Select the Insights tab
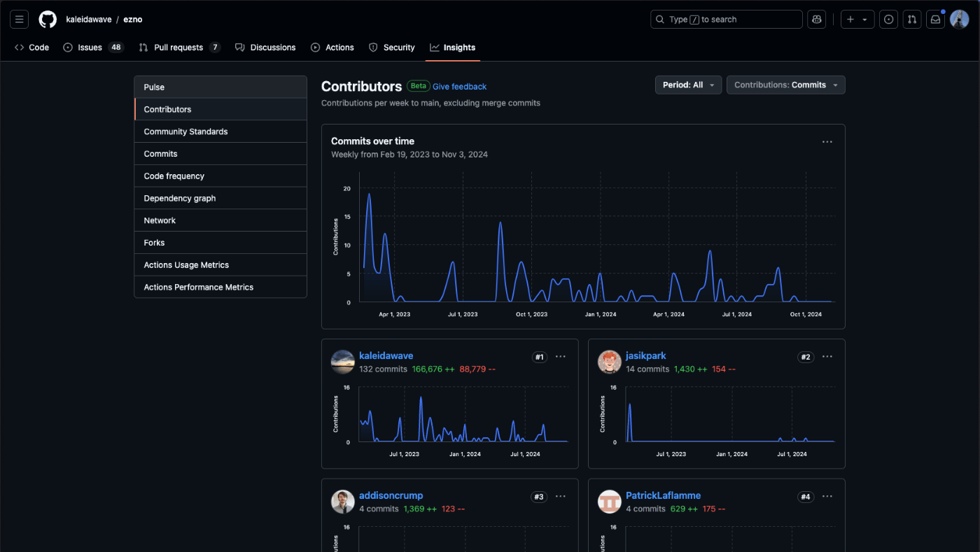The height and width of the screenshot is (552, 980). (x=453, y=48)
